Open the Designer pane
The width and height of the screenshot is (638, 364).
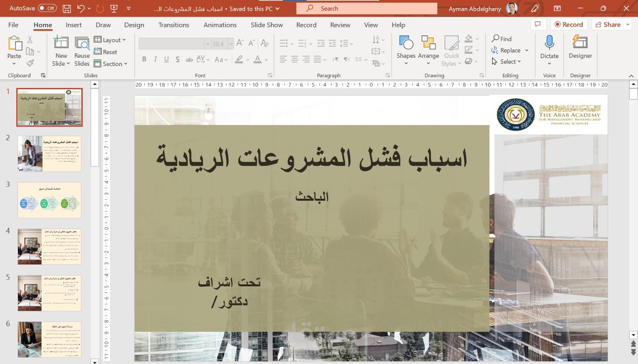click(580, 47)
